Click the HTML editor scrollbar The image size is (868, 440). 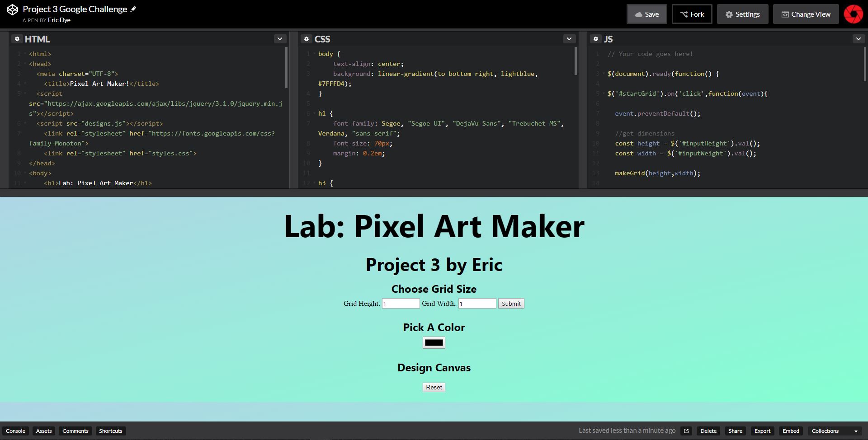286,68
